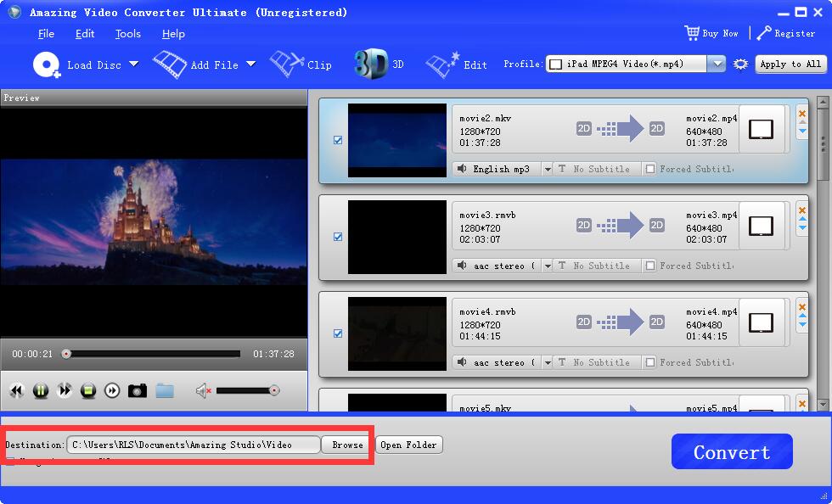Open the subtitle selector for movie3.rmvb
This screenshot has height=504, width=832.
point(598,266)
